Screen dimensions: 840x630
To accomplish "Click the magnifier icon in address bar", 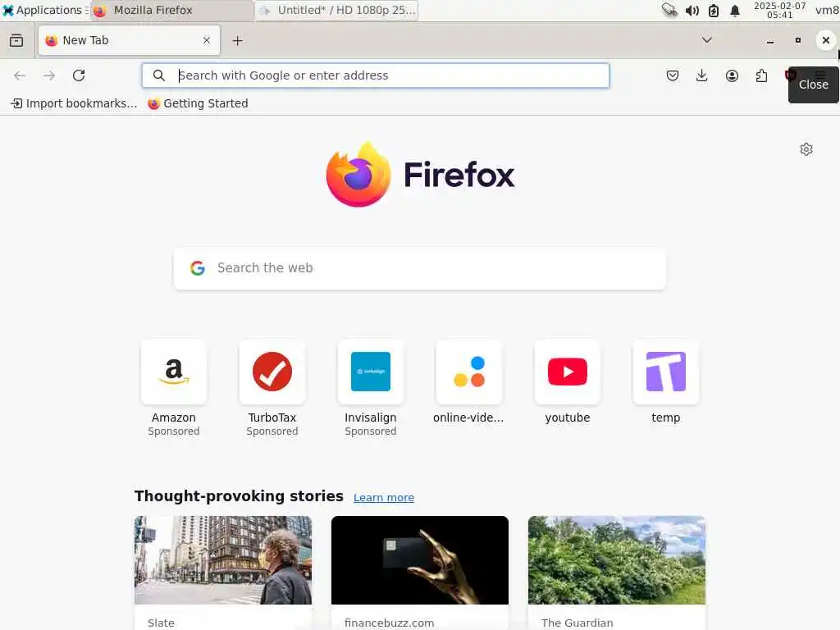I will pyautogui.click(x=159, y=75).
